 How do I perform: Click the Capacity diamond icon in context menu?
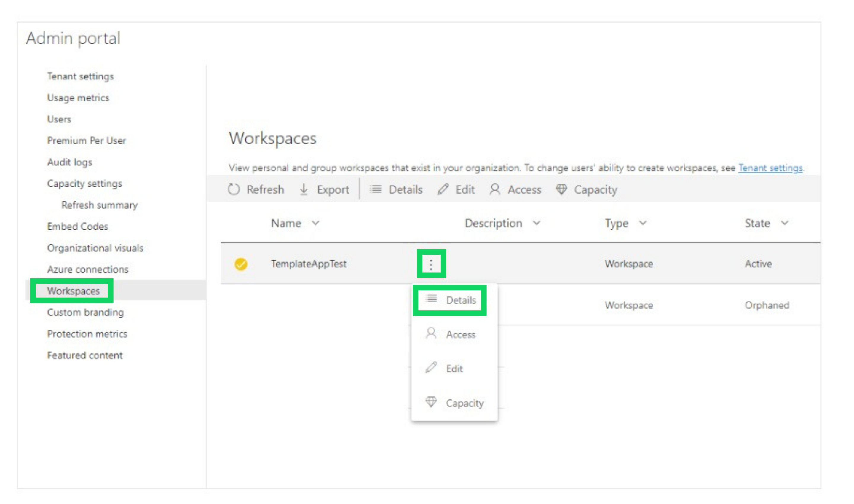[431, 402]
